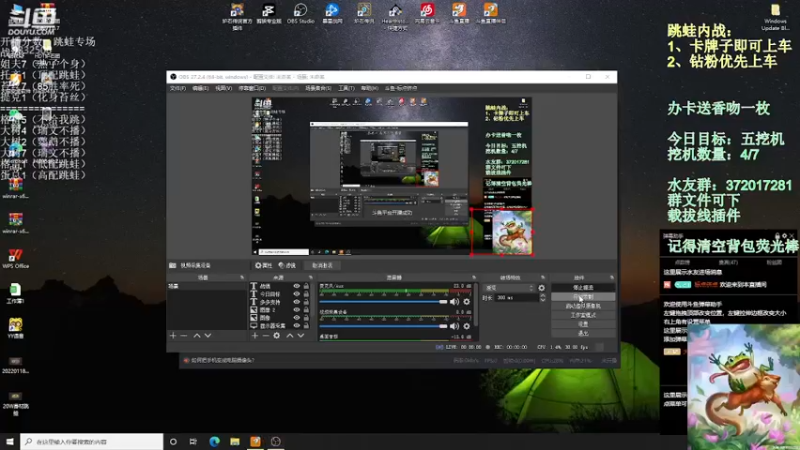
Task: Pop out the Audio Mixer dock panel
Action: [x=474, y=278]
